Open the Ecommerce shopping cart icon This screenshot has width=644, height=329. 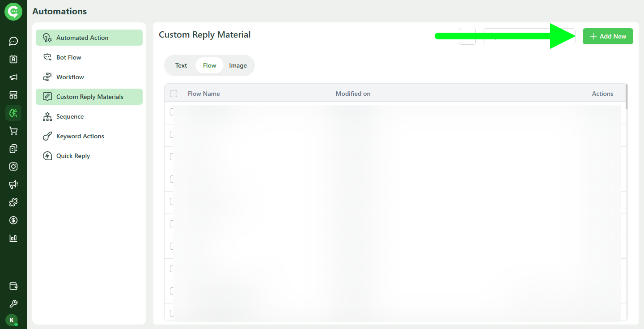tap(13, 131)
